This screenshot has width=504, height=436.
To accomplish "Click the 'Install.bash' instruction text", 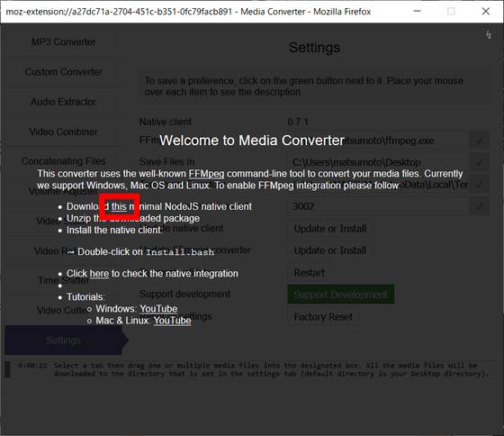I will tap(180, 252).
